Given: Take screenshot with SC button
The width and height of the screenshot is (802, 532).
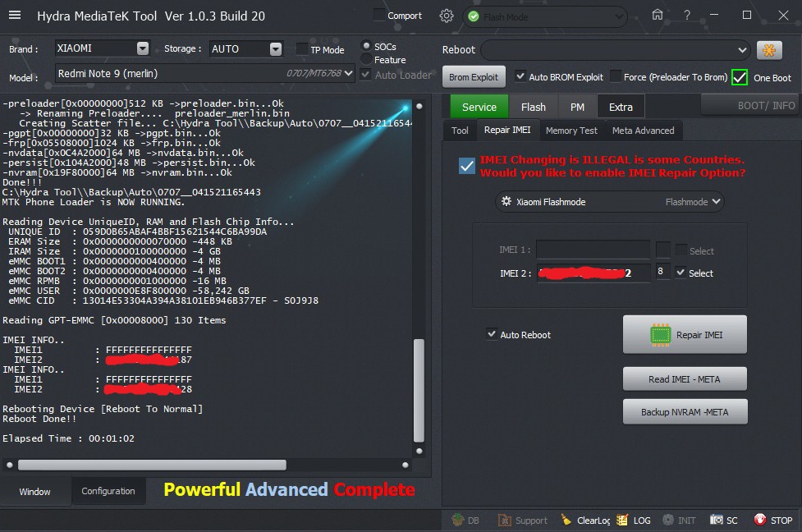Looking at the screenshot, I should pos(724,521).
